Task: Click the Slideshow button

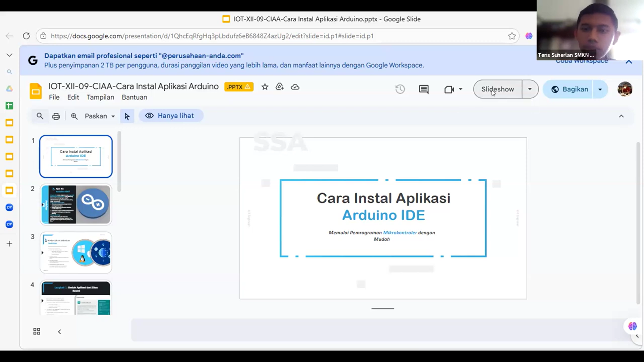Action: [497, 89]
